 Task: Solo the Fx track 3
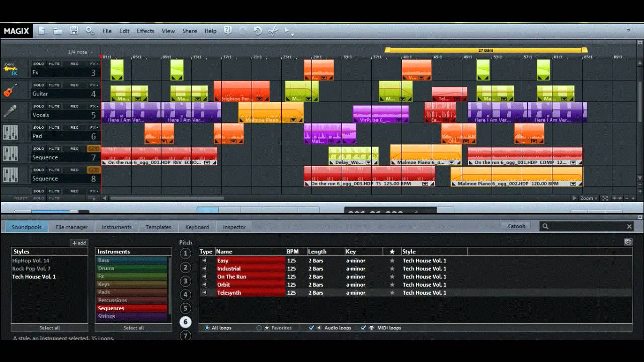click(x=39, y=64)
